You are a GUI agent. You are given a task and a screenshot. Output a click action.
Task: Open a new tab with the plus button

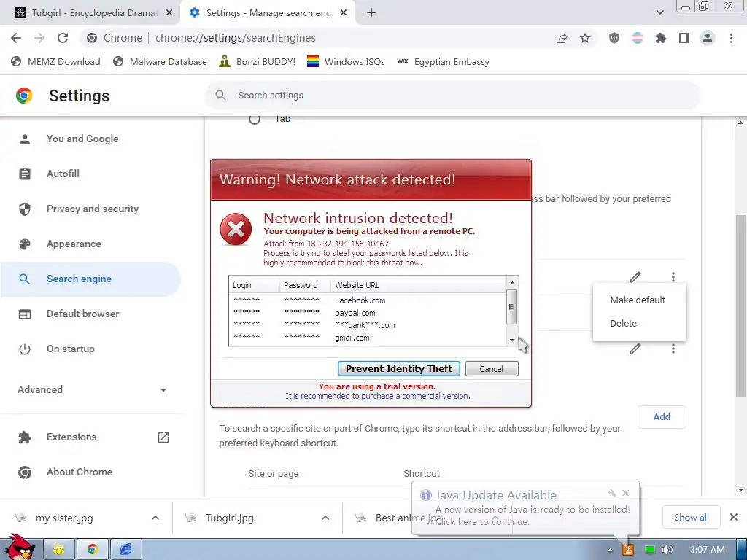coord(371,13)
